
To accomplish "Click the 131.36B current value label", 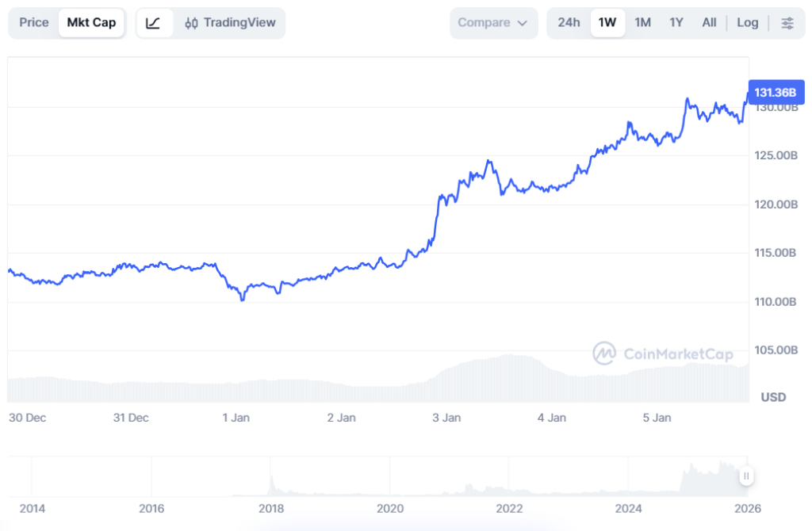I will (775, 93).
